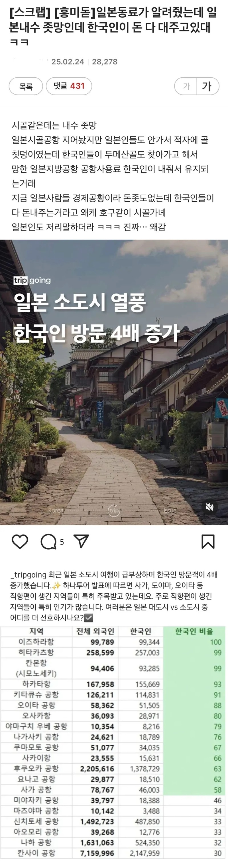Tap Korea label on video

point(56,510)
